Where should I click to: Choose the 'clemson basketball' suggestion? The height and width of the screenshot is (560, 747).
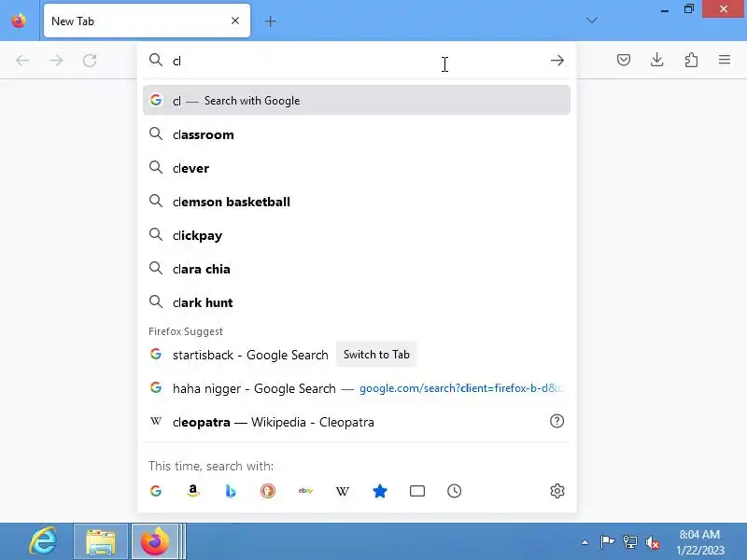click(x=357, y=202)
